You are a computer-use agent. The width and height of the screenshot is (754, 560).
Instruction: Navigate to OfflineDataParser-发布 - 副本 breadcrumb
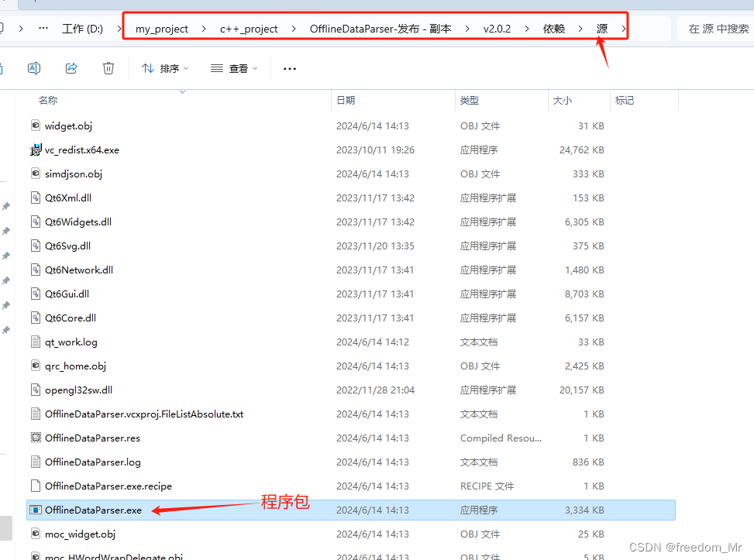pos(380,29)
